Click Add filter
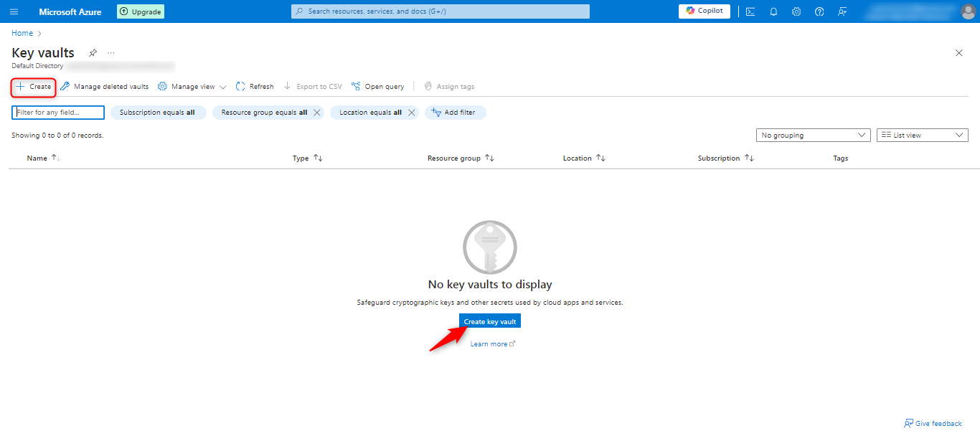This screenshot has height=441, width=980. pos(455,113)
